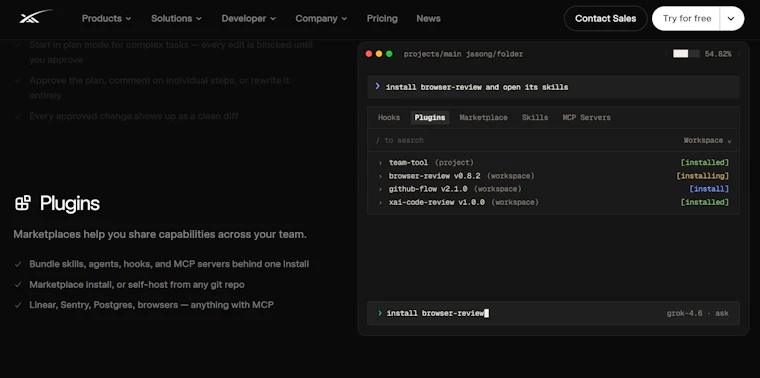760x378 pixels.
Task: Click the prompt arrow before 'install browser-review and'
Action: [x=378, y=87]
